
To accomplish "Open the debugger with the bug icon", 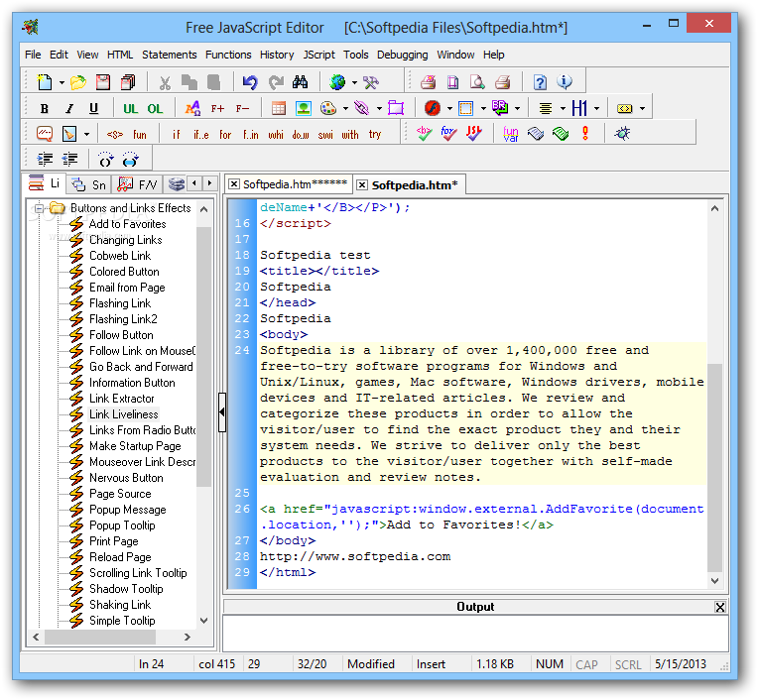I will (x=622, y=134).
